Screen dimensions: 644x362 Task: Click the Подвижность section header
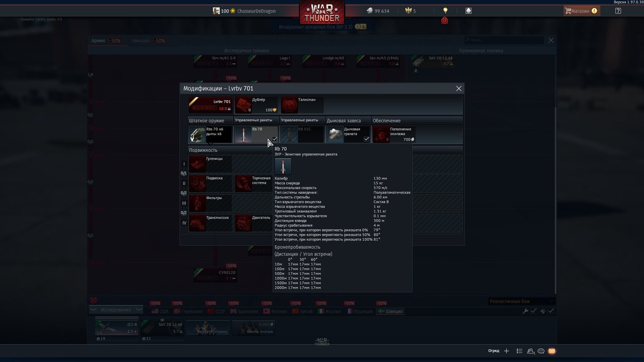click(229, 150)
